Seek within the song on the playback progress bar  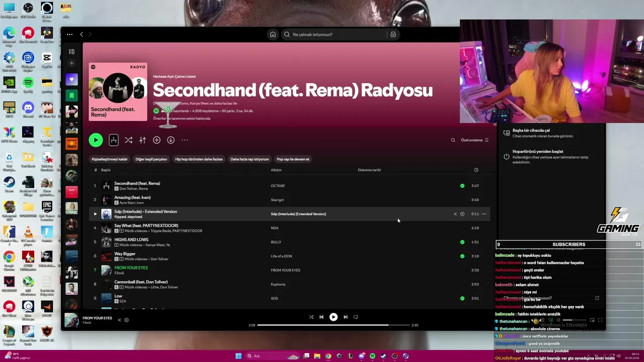point(333,325)
